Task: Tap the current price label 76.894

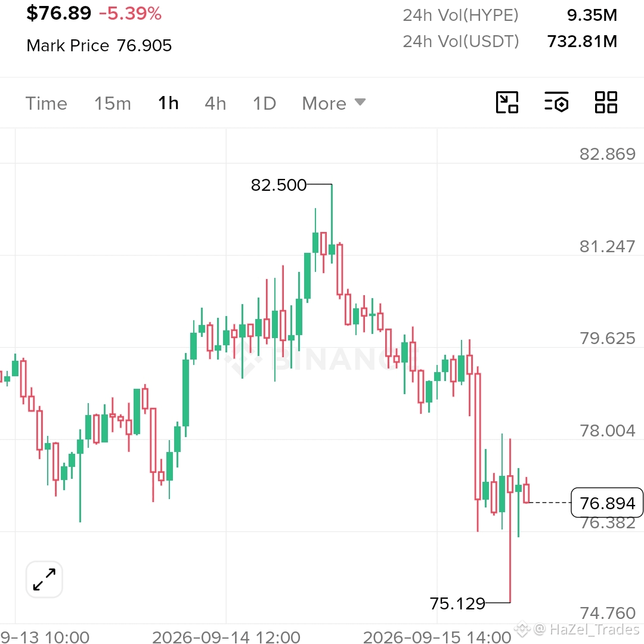Action: 607,503
